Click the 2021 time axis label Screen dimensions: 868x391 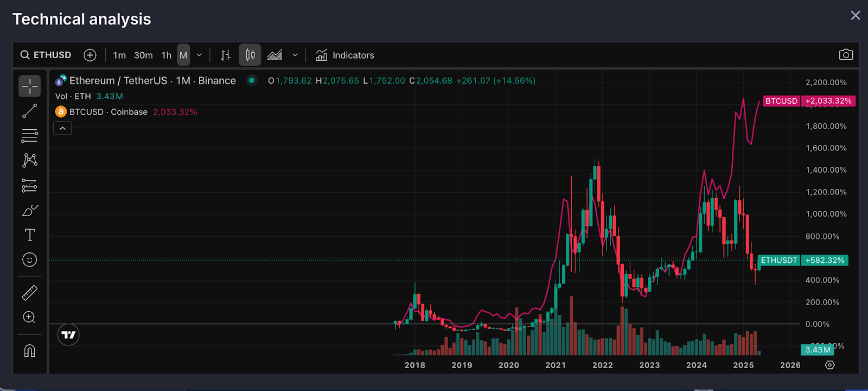tap(556, 365)
